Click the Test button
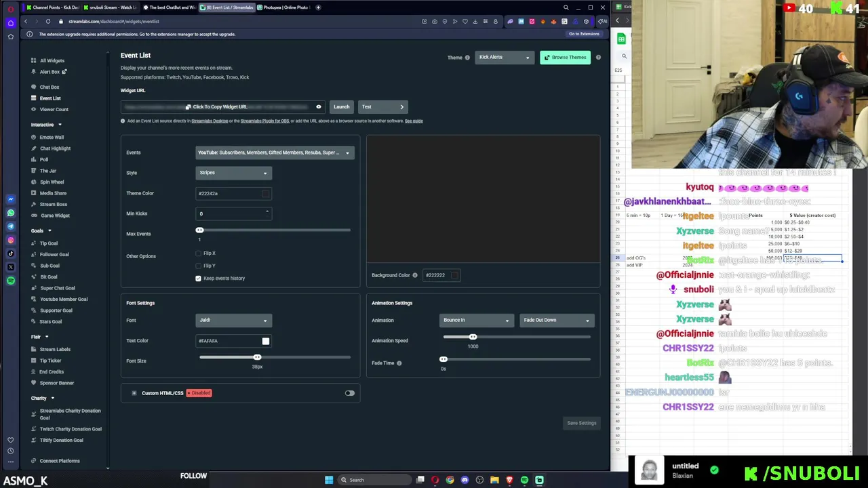Viewport: 868px width, 488px height. coord(382,106)
